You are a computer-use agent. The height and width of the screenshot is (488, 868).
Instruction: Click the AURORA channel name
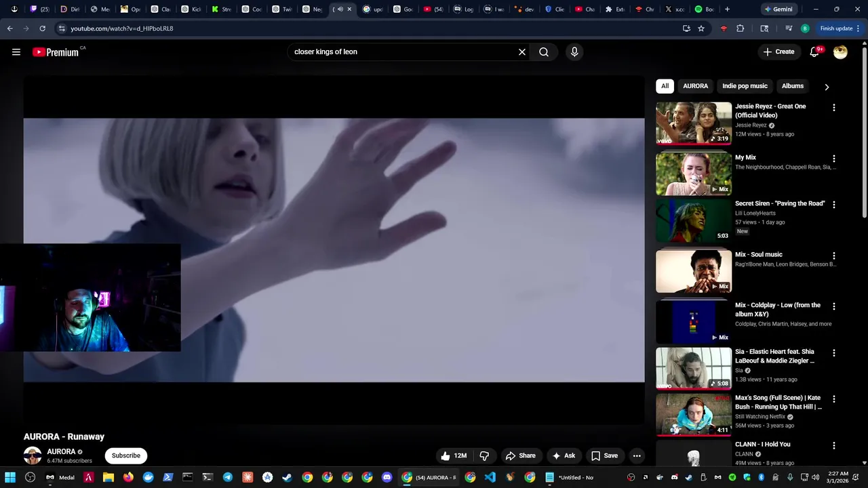61,451
